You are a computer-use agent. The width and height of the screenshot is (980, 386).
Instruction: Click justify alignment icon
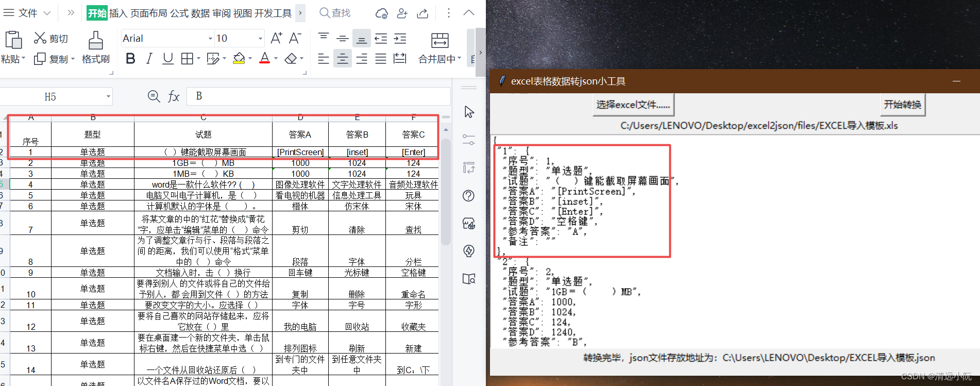click(x=381, y=59)
